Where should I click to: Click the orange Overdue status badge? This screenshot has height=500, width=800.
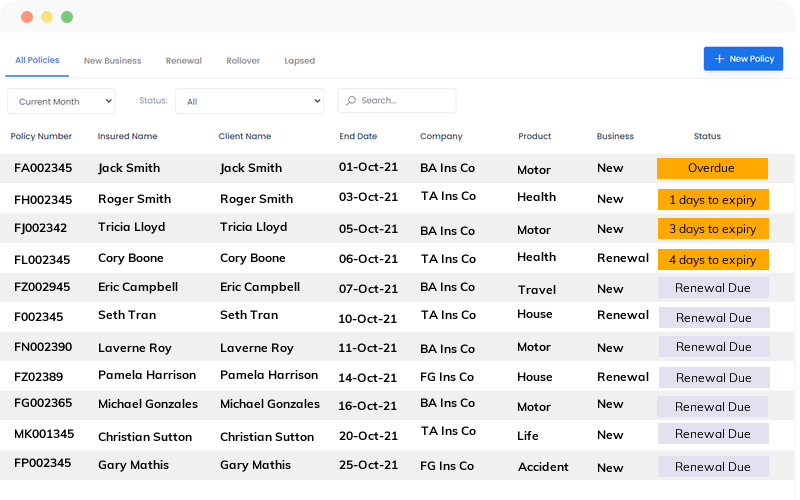[712, 168]
